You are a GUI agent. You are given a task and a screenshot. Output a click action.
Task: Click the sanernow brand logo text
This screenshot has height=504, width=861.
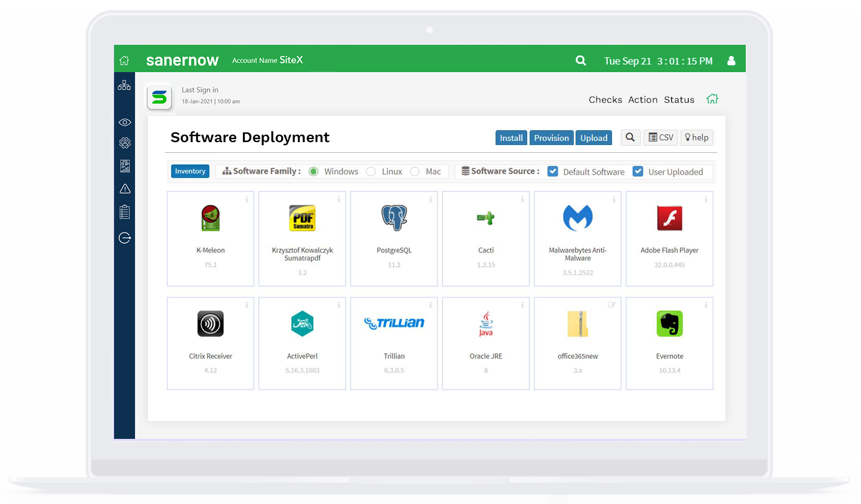[x=182, y=60]
